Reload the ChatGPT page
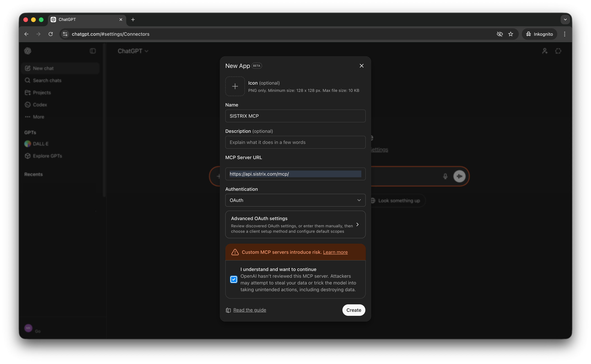Screen dimensions: 591x364 pyautogui.click(x=51, y=34)
